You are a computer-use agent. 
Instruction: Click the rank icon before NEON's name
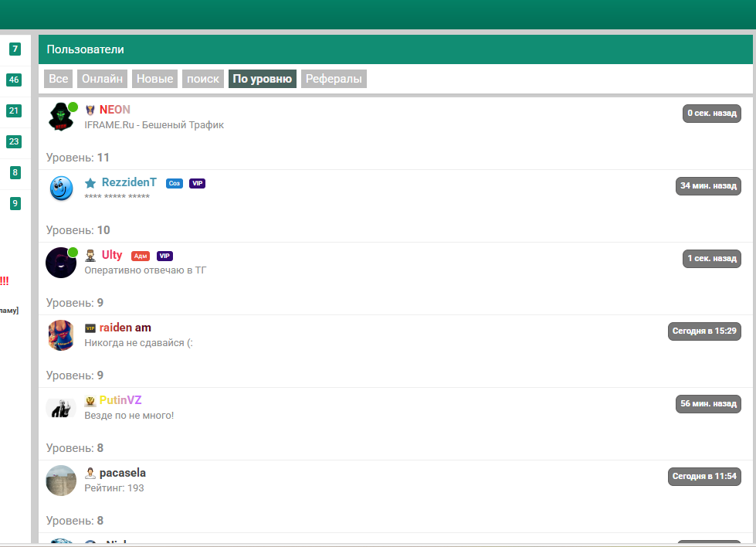click(90, 110)
